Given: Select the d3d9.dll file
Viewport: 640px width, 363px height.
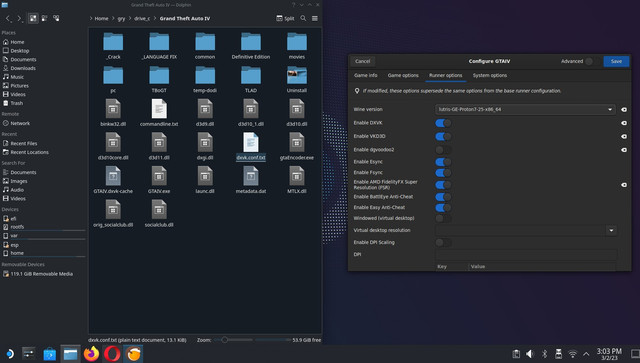Looking at the screenshot, I should [x=205, y=113].
